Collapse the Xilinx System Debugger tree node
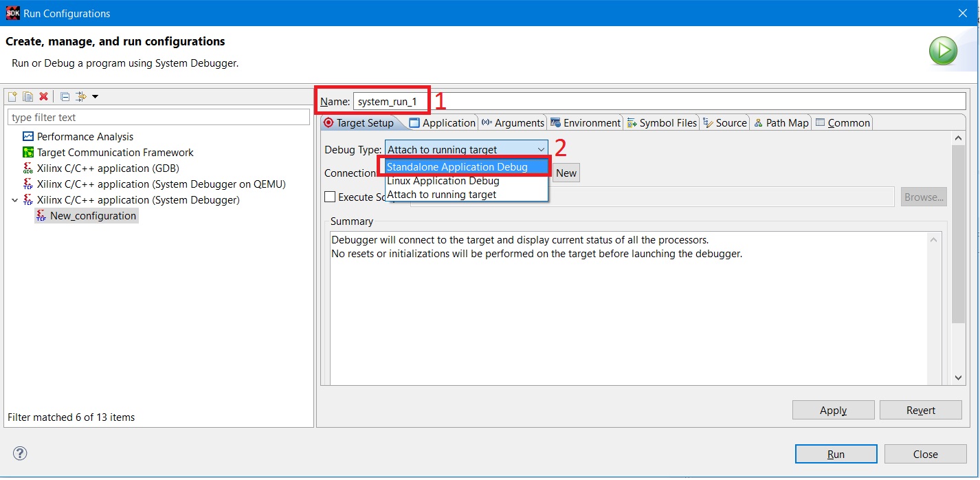 pos(14,200)
